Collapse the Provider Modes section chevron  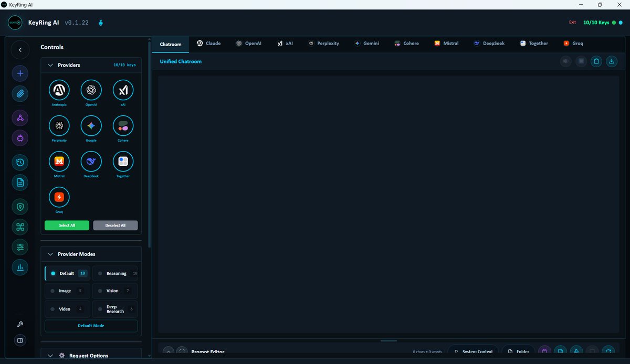(50, 254)
